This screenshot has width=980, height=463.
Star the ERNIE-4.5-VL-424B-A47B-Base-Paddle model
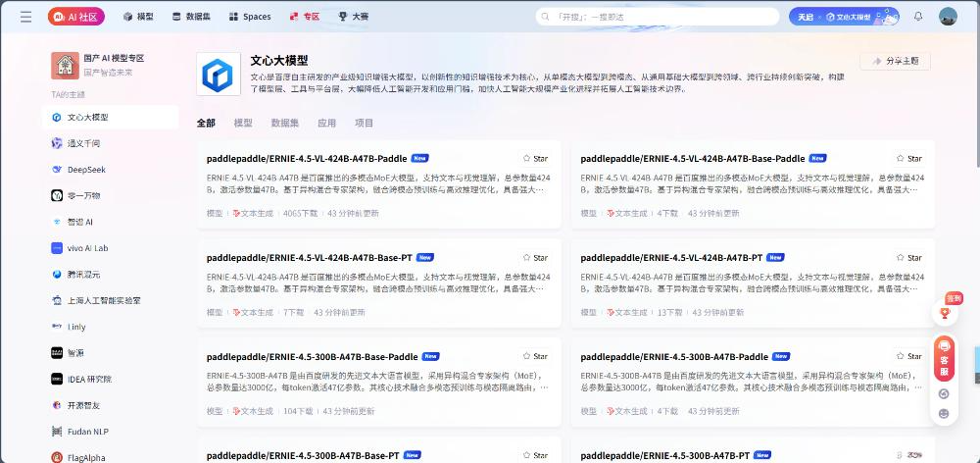(x=908, y=158)
